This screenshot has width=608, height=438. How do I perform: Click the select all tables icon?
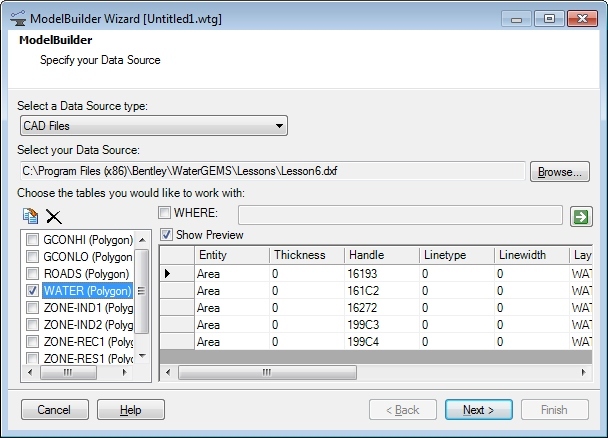click(31, 216)
